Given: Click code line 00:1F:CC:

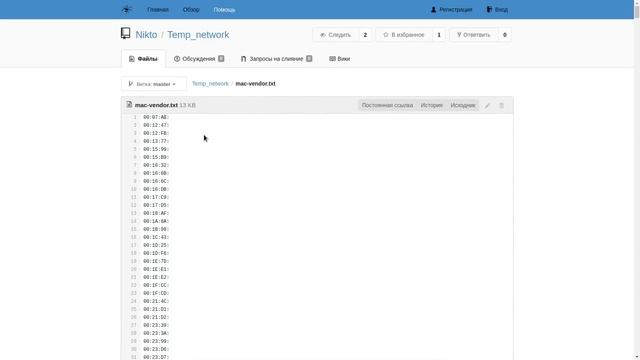Looking at the screenshot, I should pos(156,285).
